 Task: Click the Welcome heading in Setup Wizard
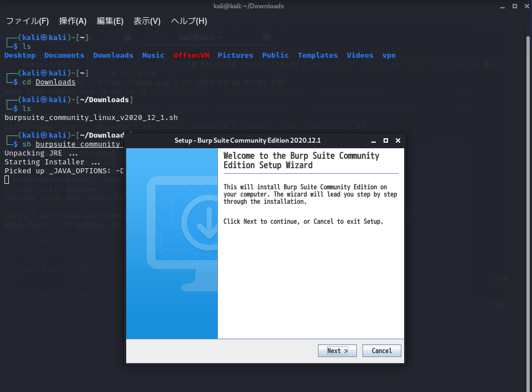301,160
